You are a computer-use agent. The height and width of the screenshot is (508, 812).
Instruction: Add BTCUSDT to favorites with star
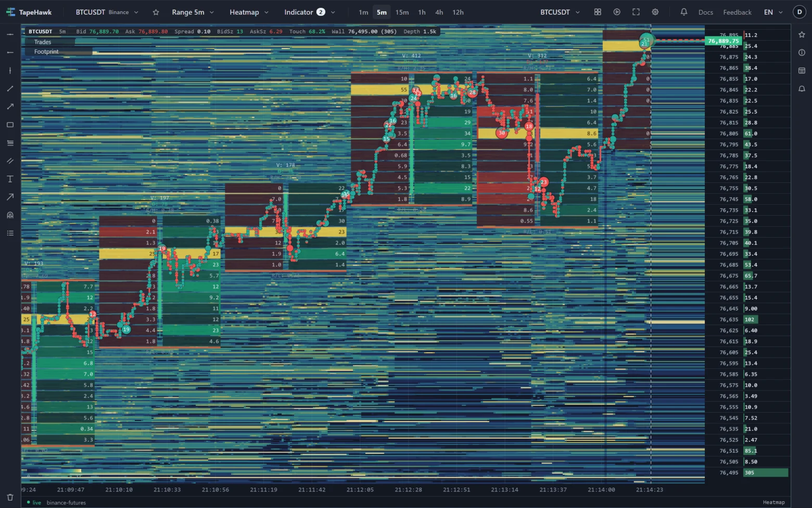point(156,12)
